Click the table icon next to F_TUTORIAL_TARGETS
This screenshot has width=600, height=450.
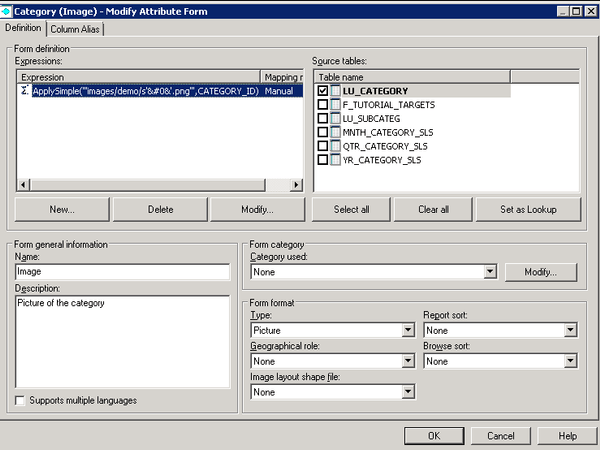[x=336, y=104]
